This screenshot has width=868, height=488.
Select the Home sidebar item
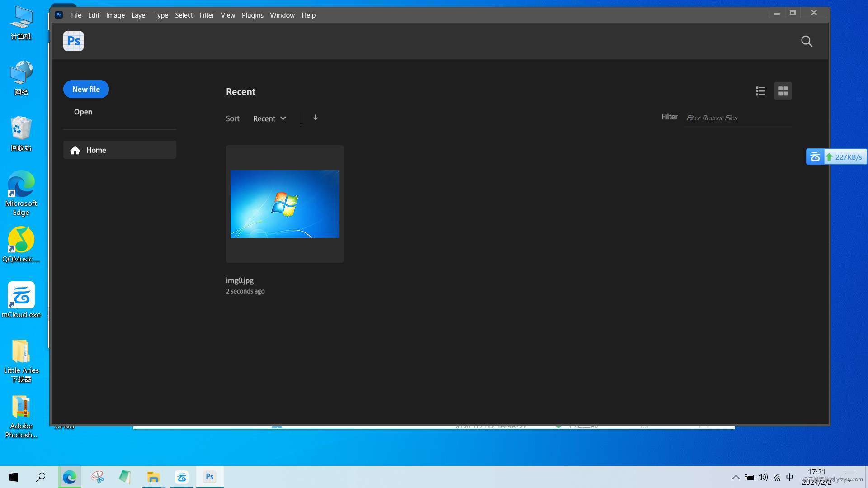tap(120, 150)
